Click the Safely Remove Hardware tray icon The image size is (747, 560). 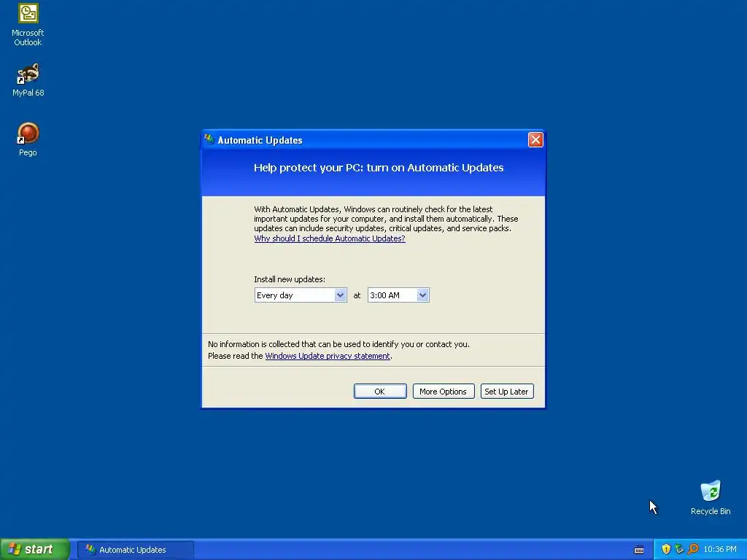(679, 549)
